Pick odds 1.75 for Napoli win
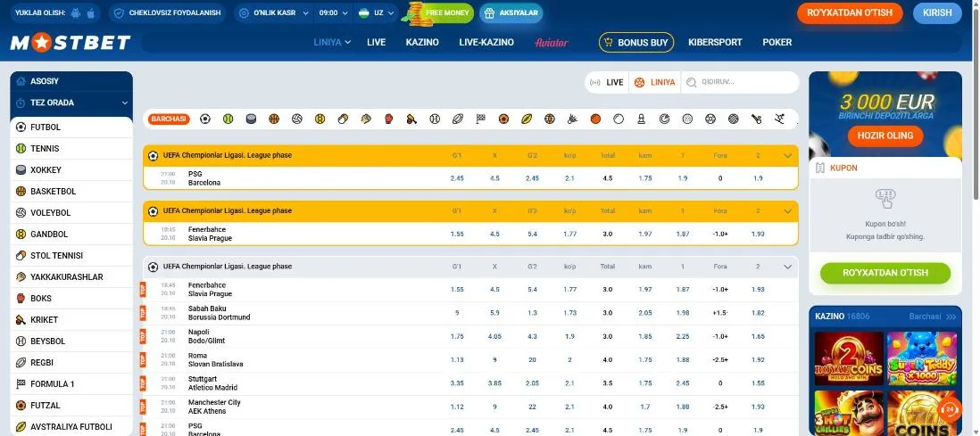 point(457,337)
